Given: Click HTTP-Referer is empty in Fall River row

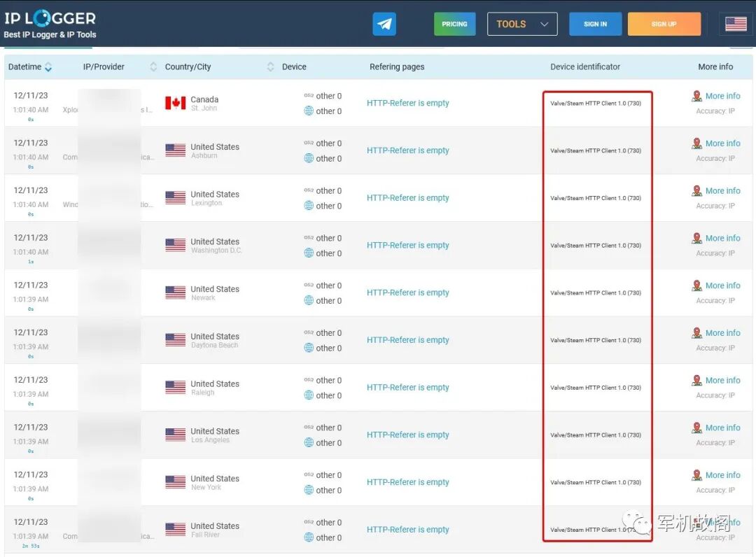Looking at the screenshot, I should (x=408, y=529).
